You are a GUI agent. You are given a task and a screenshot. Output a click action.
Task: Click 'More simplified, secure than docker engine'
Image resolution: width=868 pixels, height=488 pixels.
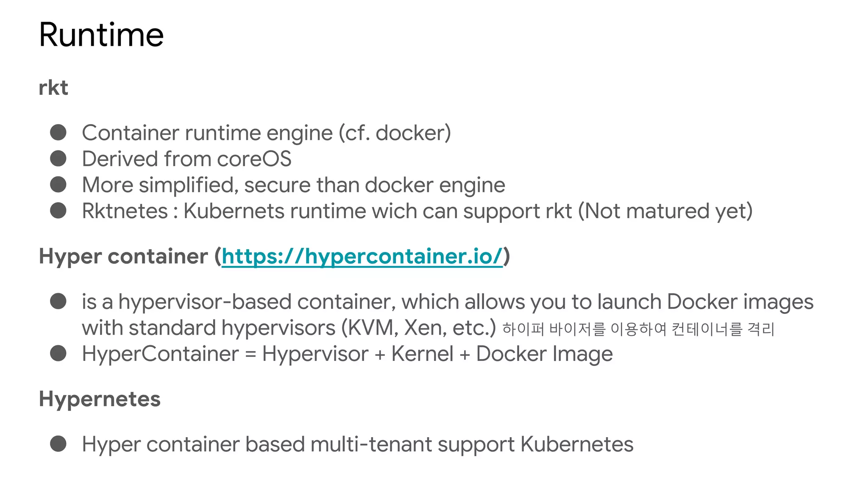coord(293,186)
